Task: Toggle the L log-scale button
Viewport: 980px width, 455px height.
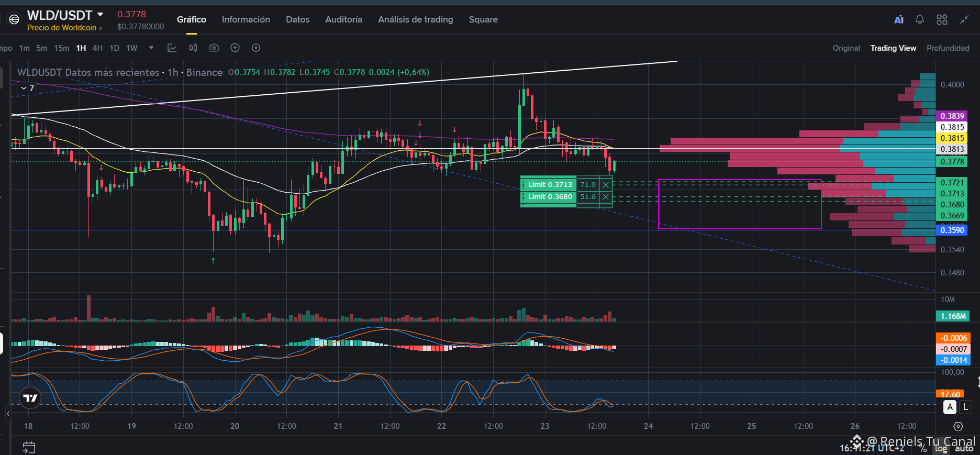Action: coord(966,407)
